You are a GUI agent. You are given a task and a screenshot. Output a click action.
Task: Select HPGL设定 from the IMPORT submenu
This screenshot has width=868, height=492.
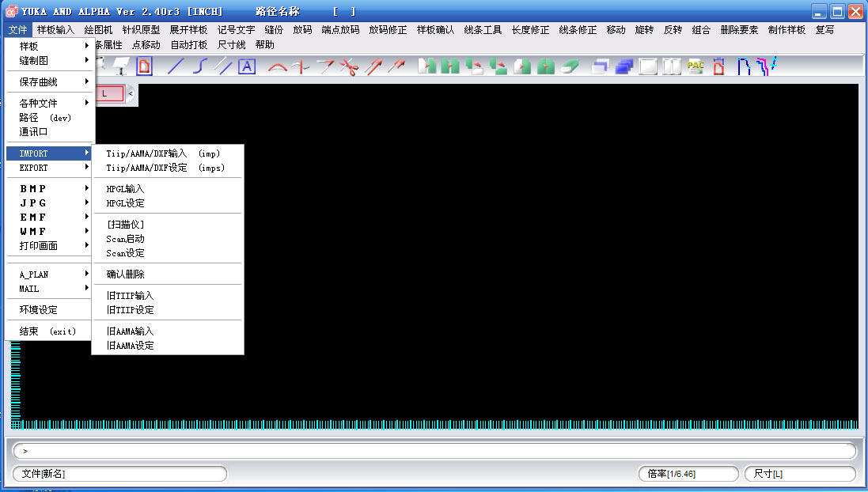168,203
